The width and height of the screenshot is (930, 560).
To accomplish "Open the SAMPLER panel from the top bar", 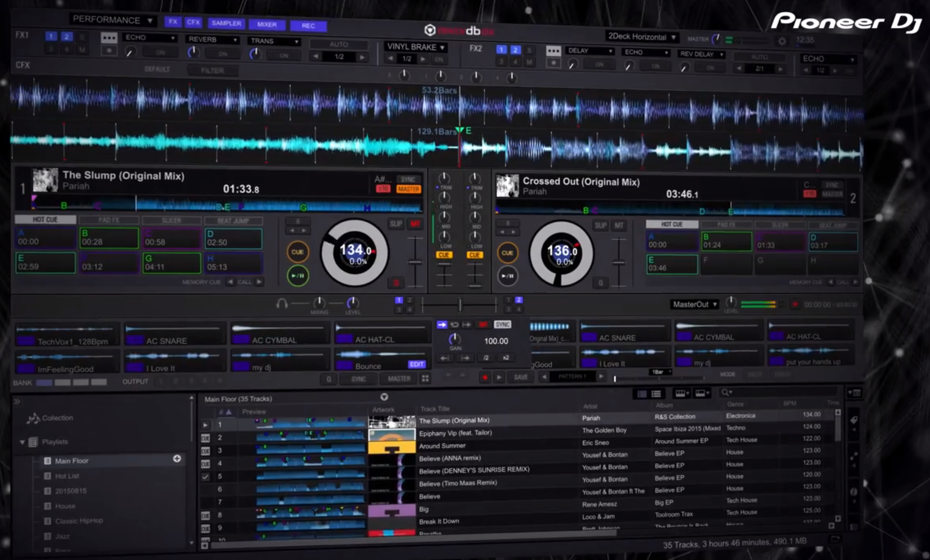I will pos(226,23).
